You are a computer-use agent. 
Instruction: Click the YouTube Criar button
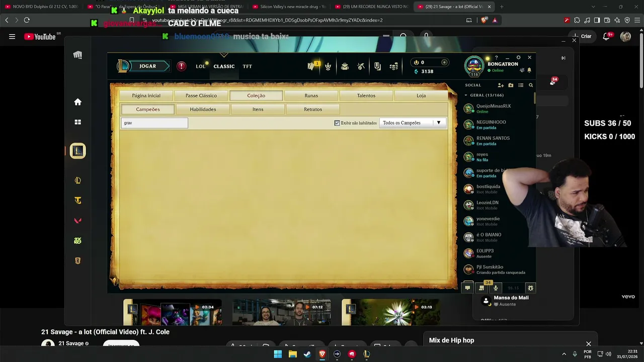pyautogui.click(x=582, y=36)
